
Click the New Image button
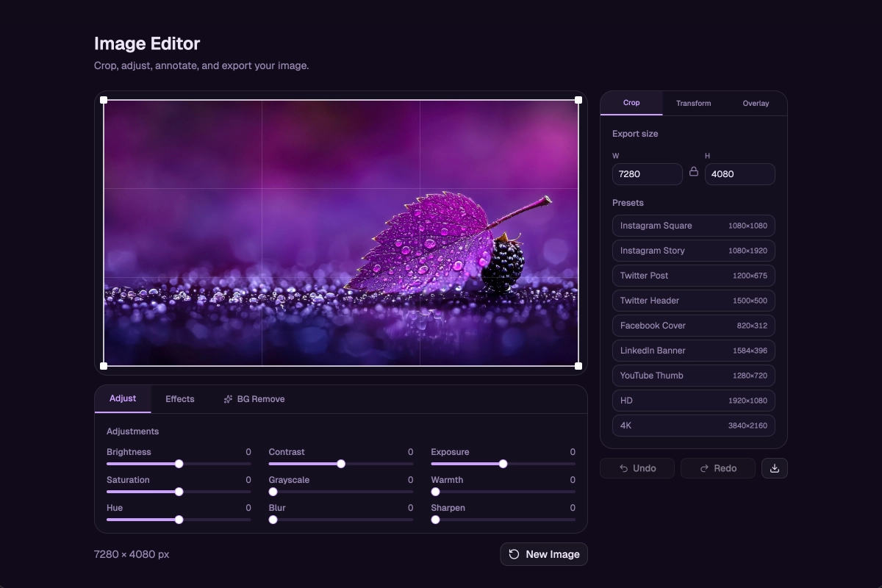[544, 553]
